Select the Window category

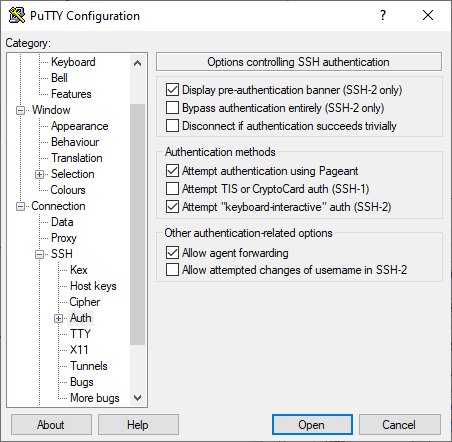point(51,110)
